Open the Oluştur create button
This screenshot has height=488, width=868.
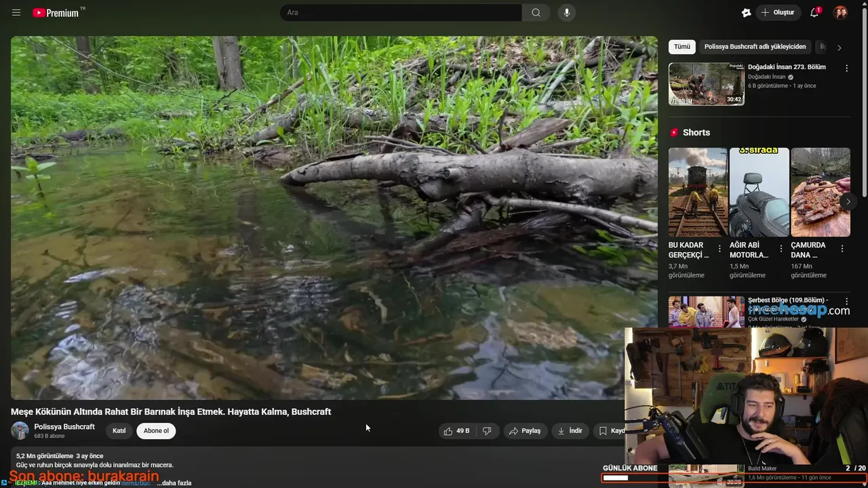click(777, 13)
